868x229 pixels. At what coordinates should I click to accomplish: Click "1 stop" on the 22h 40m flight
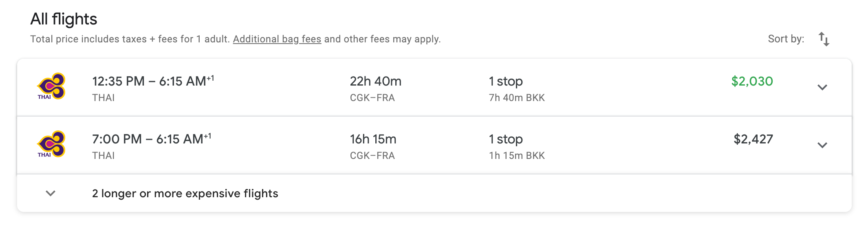506,81
